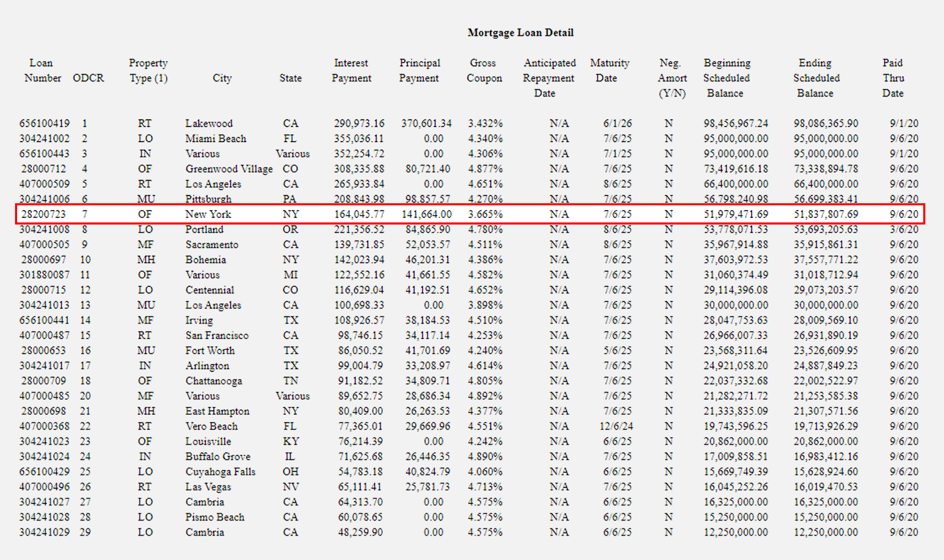944x560 pixels.
Task: Click the Cuyahoga Falls city cell
Action: (220, 472)
